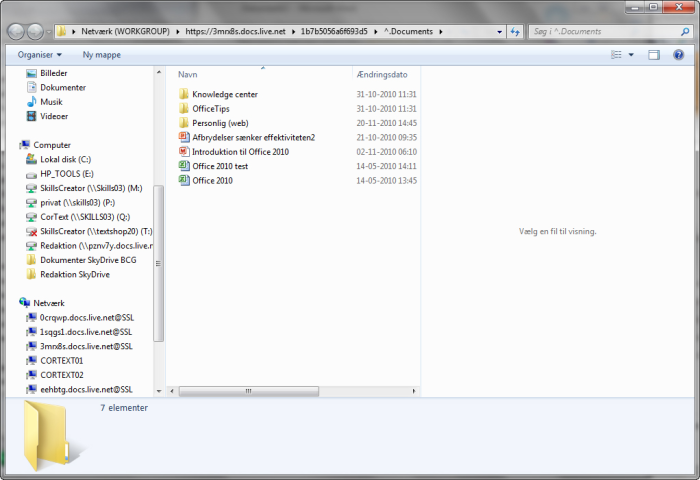
Task: Open the recent pages dropdown beside Forward
Action: 49,32
